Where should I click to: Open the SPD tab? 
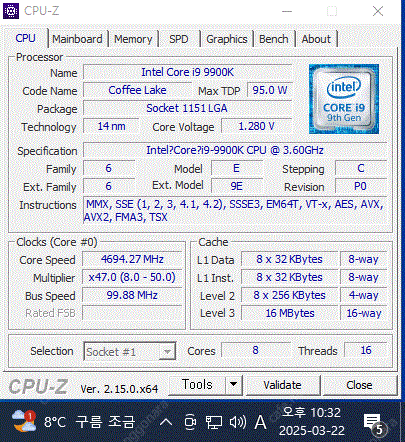179,39
